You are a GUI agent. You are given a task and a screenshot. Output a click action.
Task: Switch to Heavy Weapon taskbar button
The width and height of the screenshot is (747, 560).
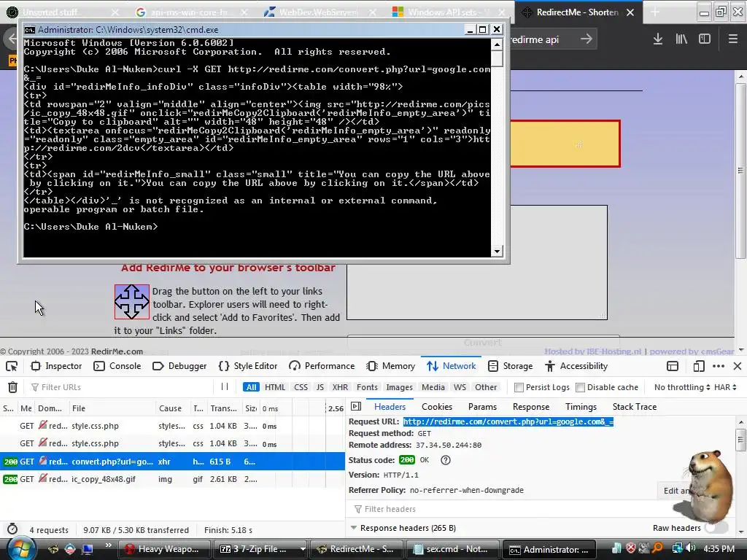[164, 549]
